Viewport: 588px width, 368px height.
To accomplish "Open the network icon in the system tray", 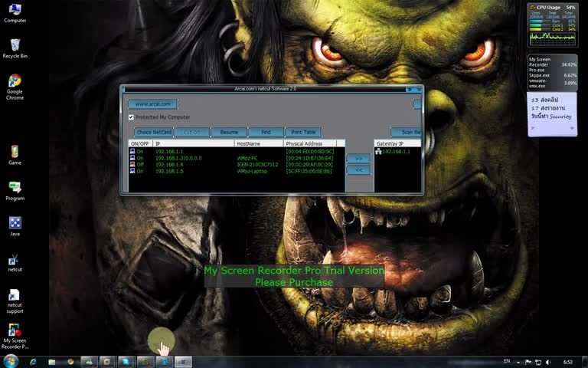I will pyautogui.click(x=538, y=363).
